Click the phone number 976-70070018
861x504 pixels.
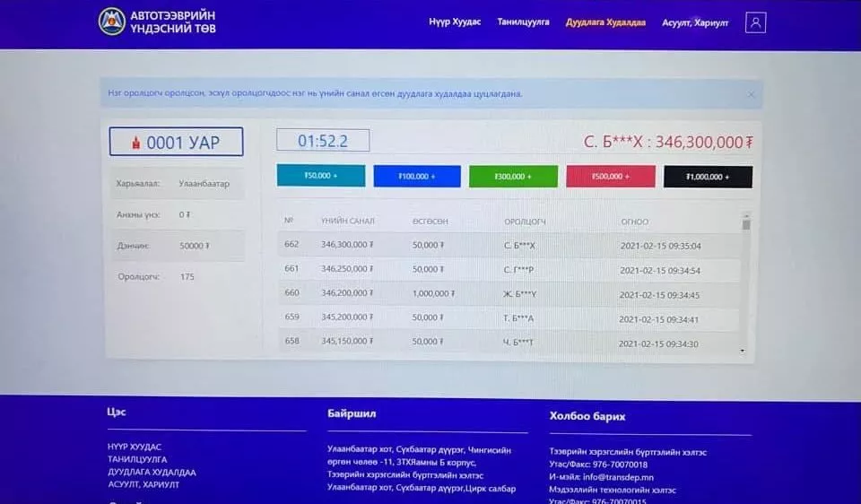(620, 465)
